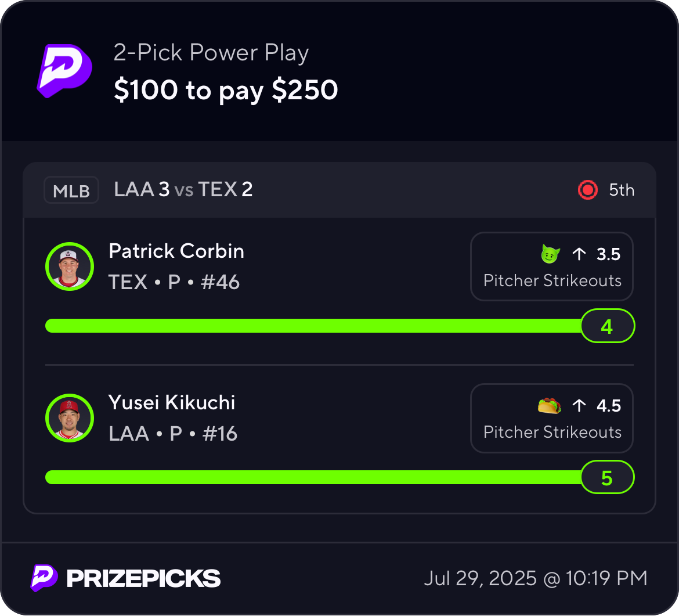Image resolution: width=679 pixels, height=616 pixels.
Task: Click the Patrick Corbin name text
Action: [176, 251]
